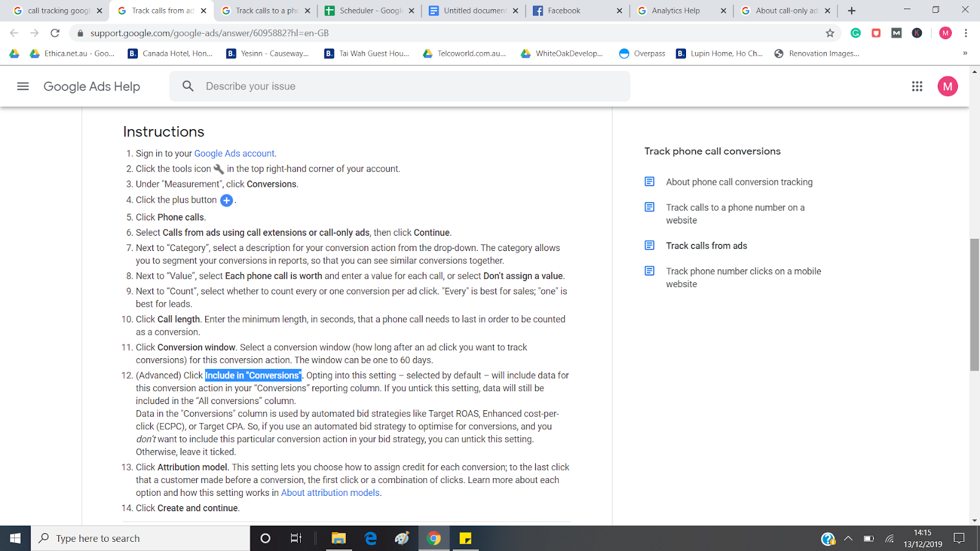Open the Google apps grid
Viewport: 980px width, 551px height.
917,86
